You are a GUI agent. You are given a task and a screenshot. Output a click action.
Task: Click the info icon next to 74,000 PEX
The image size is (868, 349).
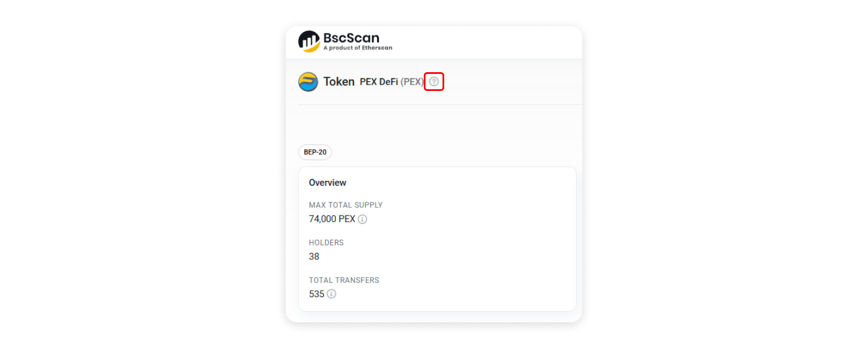tap(362, 219)
